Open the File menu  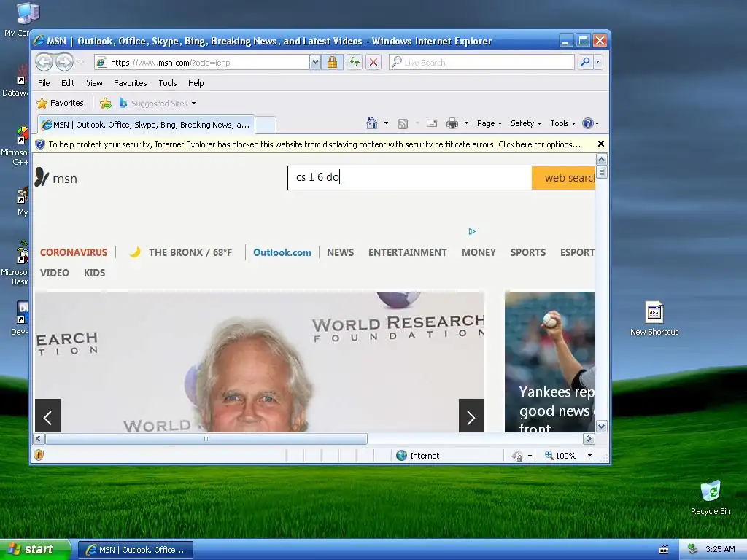tap(44, 83)
